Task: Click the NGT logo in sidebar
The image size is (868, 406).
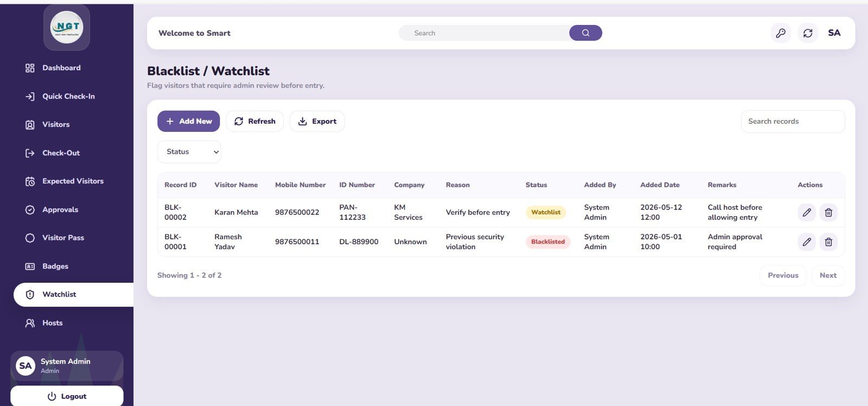Action: click(x=67, y=27)
